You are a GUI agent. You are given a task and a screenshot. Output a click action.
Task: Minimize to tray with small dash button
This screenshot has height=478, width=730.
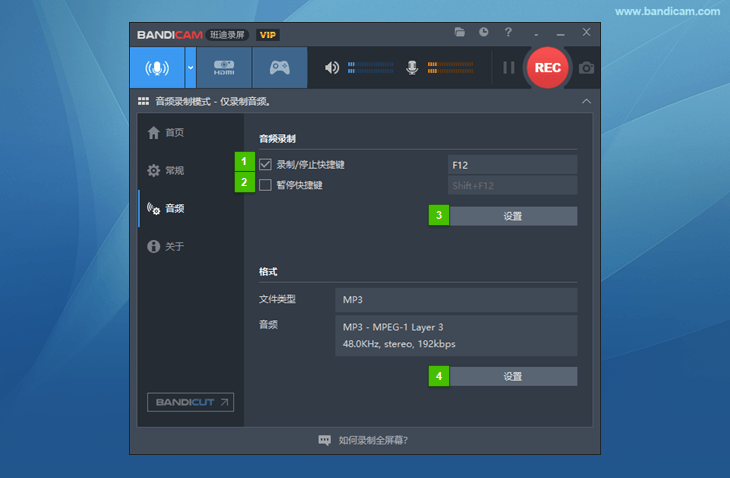coord(536,34)
